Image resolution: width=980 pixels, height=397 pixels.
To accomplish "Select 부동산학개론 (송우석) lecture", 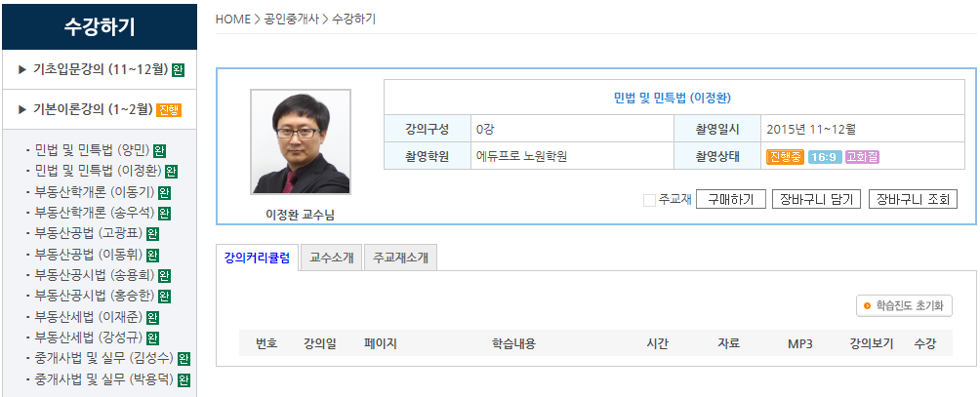I will pos(95,213).
